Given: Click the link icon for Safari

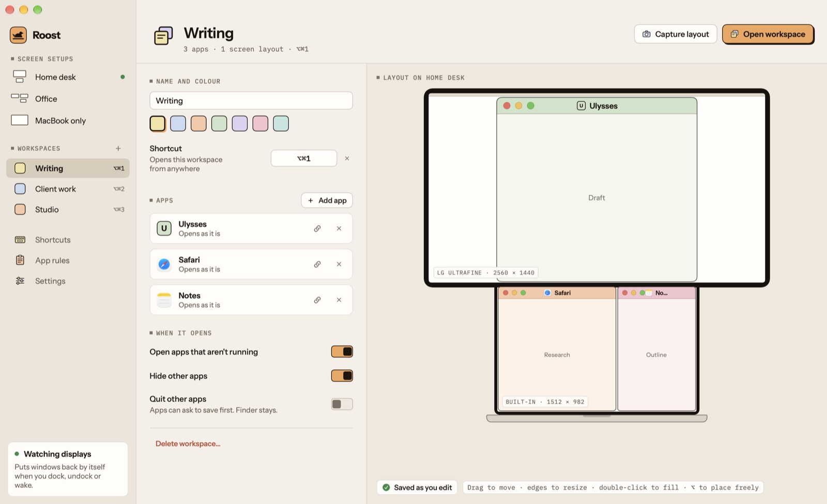Looking at the screenshot, I should (x=317, y=264).
